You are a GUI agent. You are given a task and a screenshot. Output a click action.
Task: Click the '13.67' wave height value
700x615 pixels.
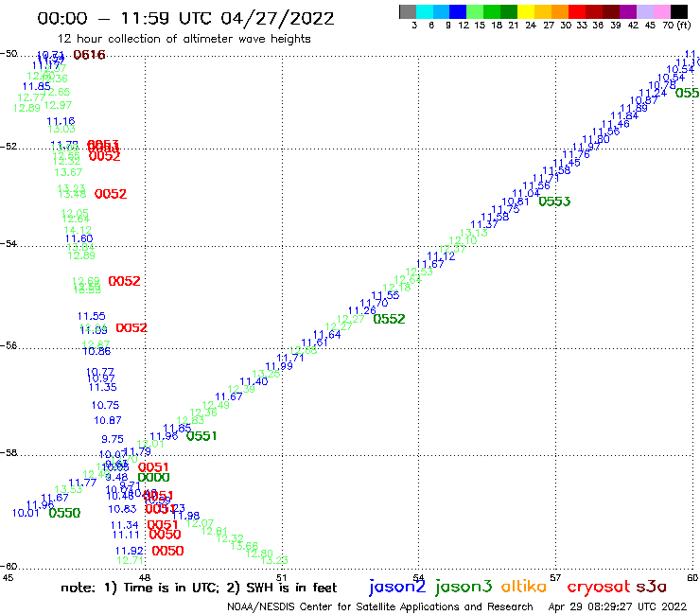click(68, 172)
